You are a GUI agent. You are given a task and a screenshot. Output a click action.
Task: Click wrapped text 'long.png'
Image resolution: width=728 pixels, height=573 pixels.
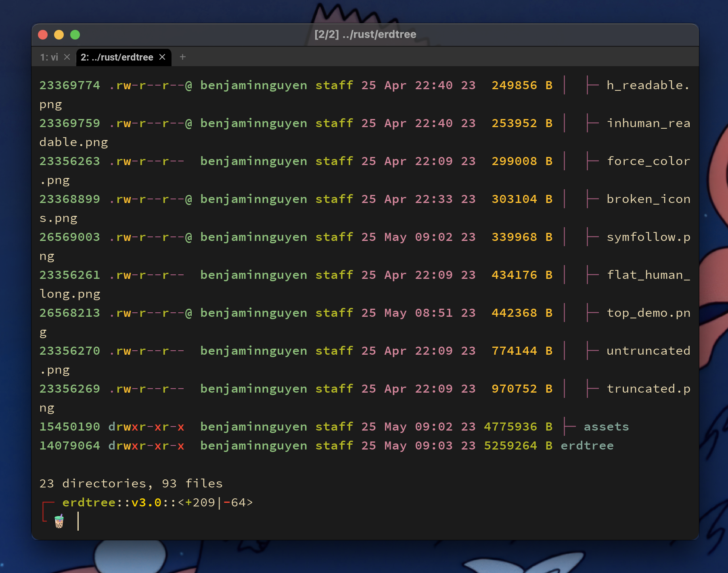[x=69, y=294]
